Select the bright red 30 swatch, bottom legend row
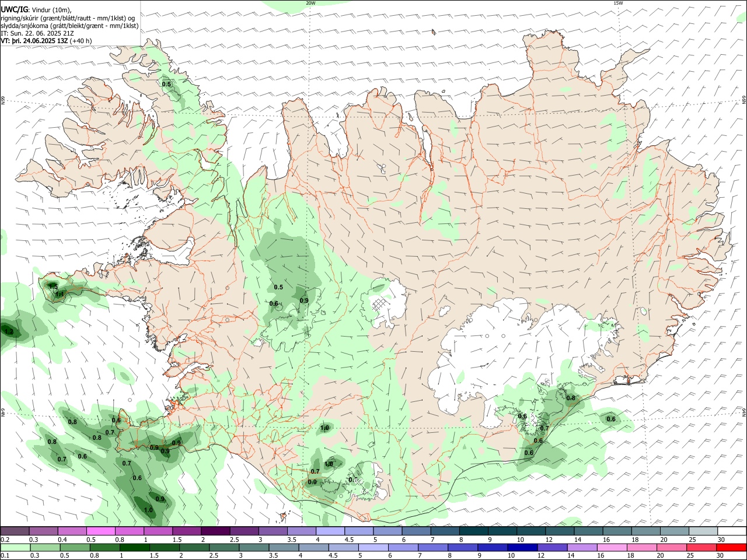Viewport: 747px width, 560px height. click(731, 547)
